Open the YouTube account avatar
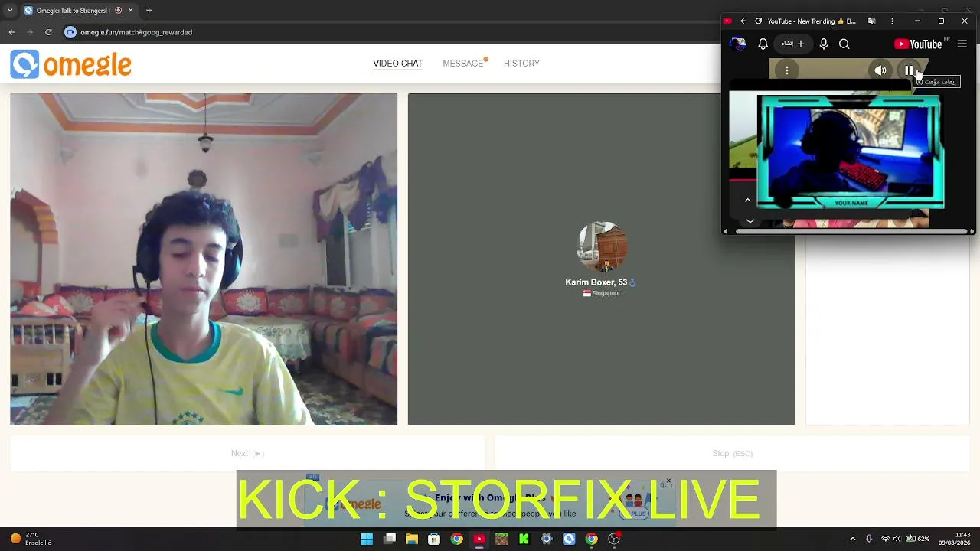 point(738,44)
